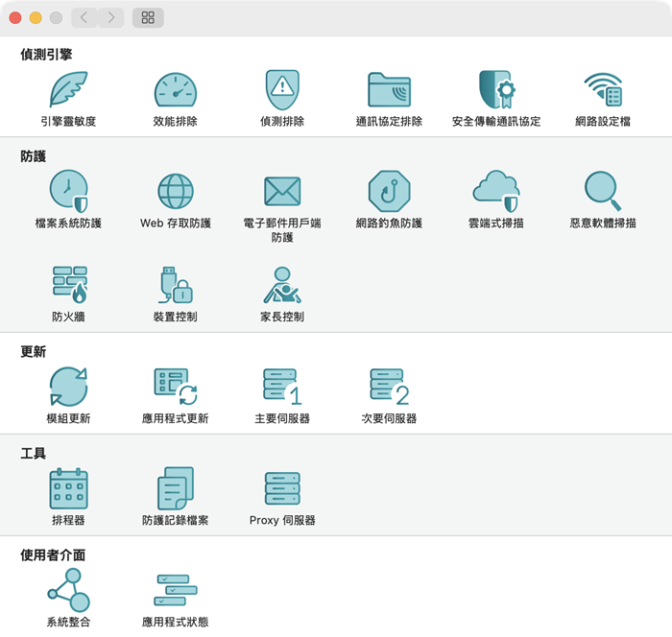Open 效能排除 gauge icon
Screen dimensions: 672x637
[x=176, y=89]
